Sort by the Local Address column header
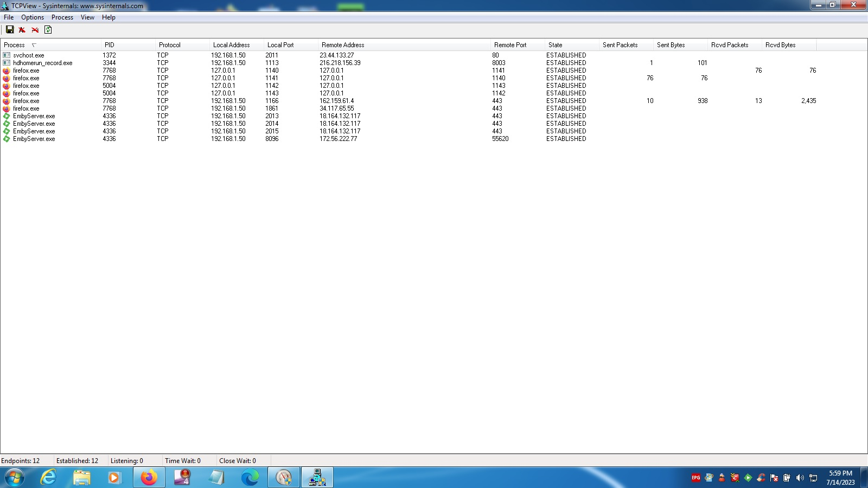This screenshot has height=488, width=868. (237, 45)
